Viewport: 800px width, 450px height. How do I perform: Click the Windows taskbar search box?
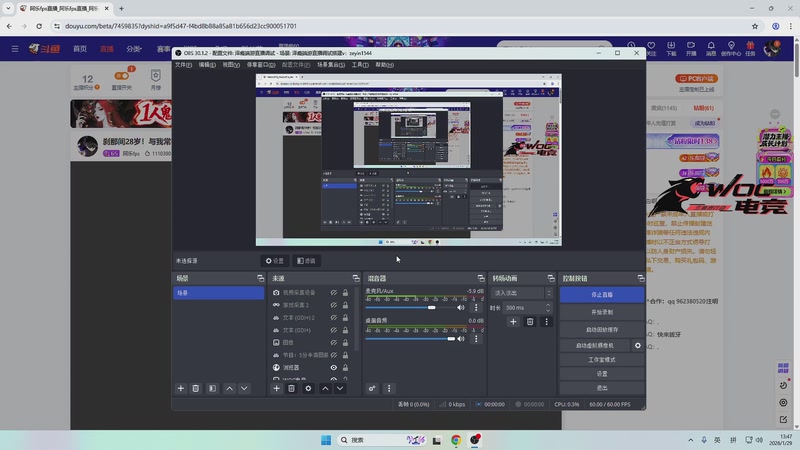click(x=382, y=440)
